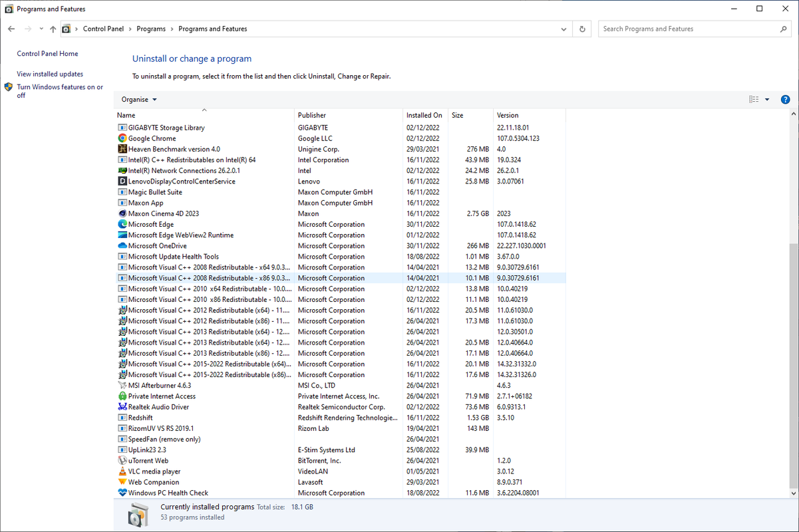The image size is (799, 532).
Task: Open Turn Windows features on or off
Action: pyautogui.click(x=60, y=91)
